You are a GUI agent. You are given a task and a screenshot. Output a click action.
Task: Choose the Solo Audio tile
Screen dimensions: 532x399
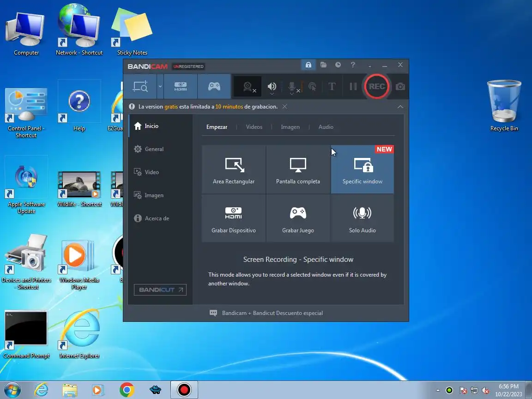pos(363,218)
